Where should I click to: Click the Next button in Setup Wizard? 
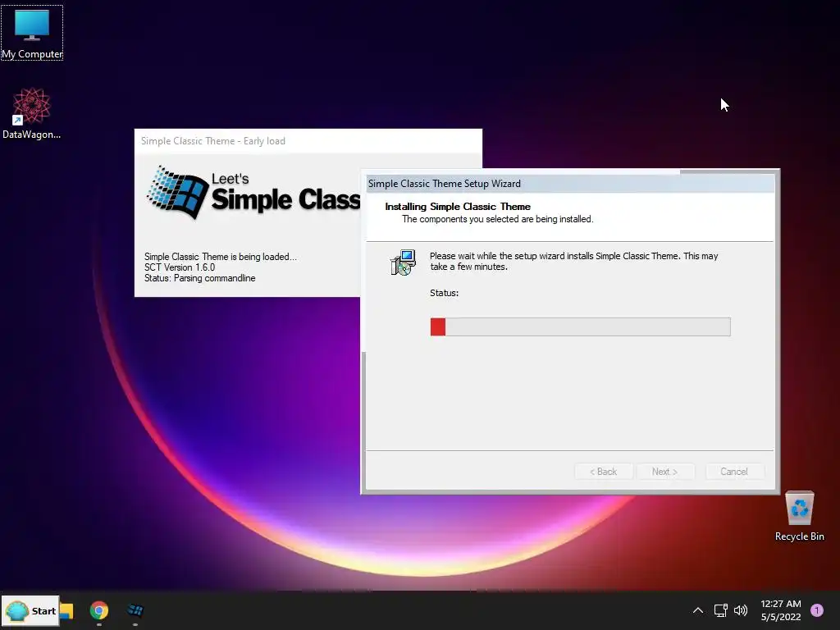click(664, 472)
